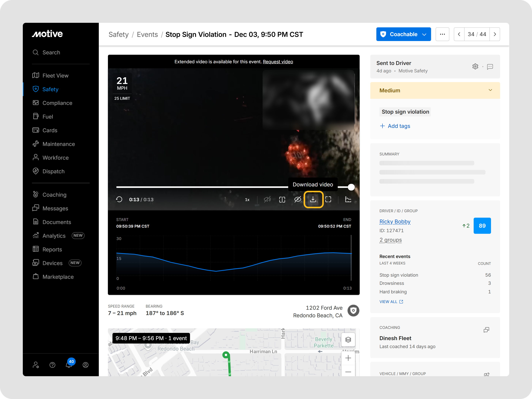Open the Coachable status dropdown
Image resolution: width=532 pixels, height=399 pixels.
click(x=403, y=34)
